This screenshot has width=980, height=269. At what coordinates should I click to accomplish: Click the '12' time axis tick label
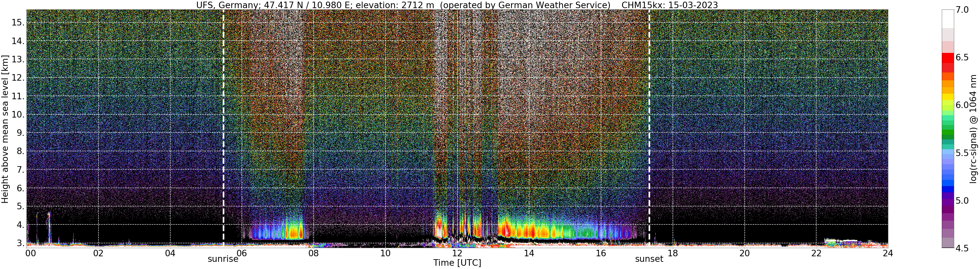pos(457,253)
